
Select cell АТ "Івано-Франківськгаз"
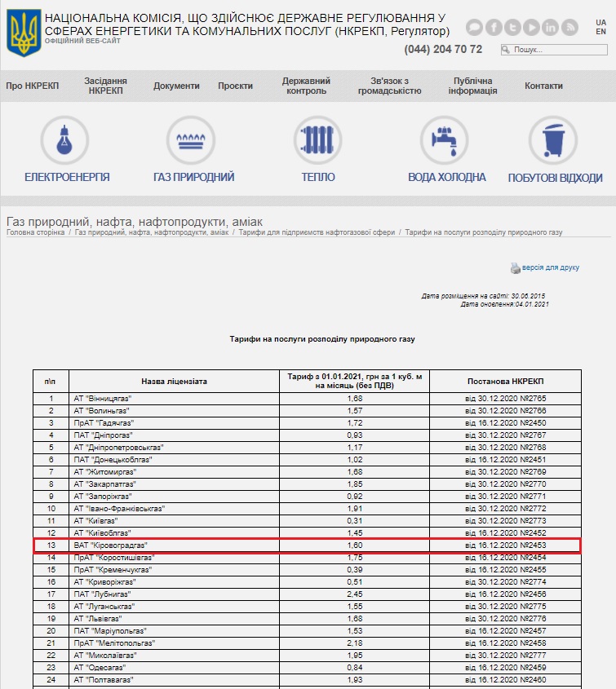pyautogui.click(x=174, y=509)
